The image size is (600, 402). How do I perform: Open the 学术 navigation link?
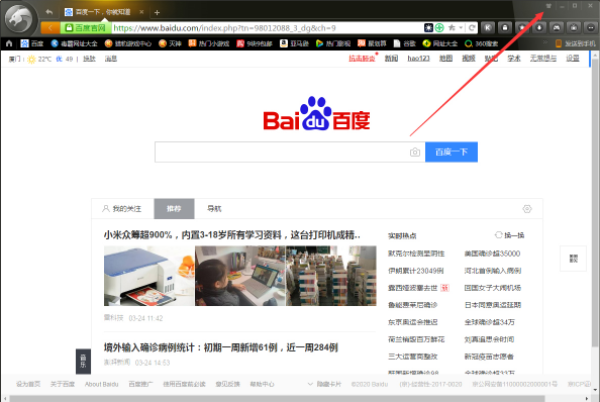tap(514, 58)
